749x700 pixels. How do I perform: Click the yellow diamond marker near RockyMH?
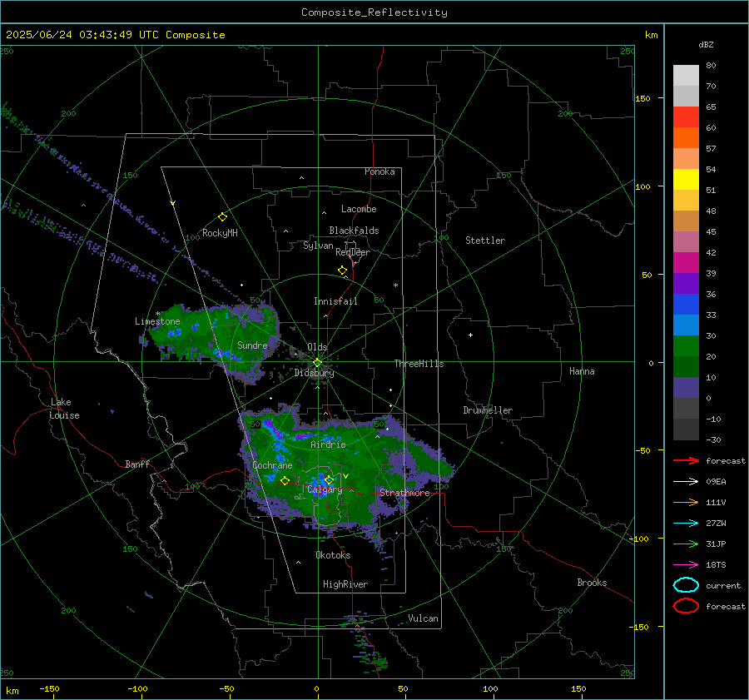pos(222,217)
